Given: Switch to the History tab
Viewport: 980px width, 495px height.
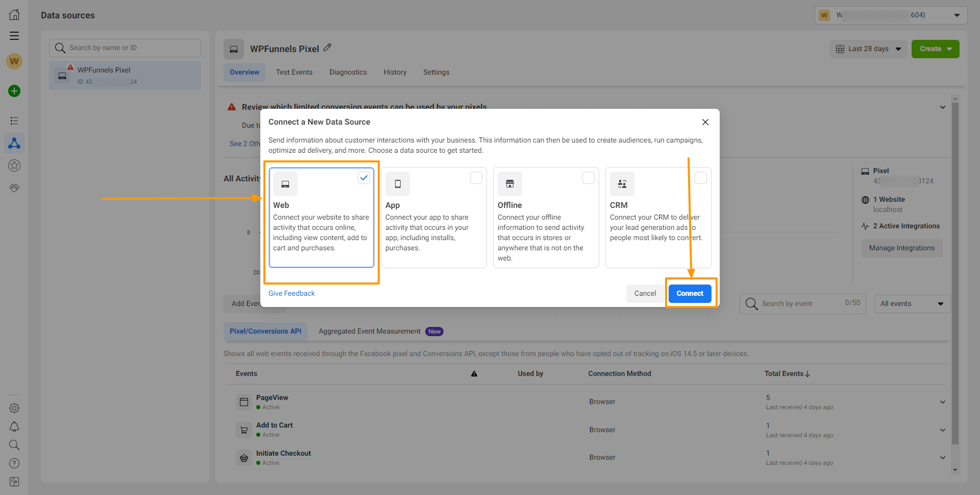Looking at the screenshot, I should click(x=395, y=73).
